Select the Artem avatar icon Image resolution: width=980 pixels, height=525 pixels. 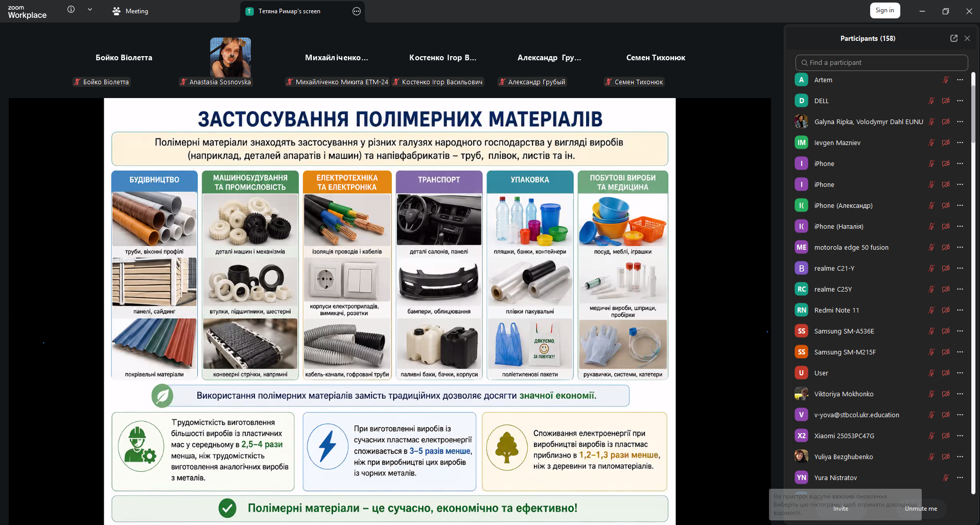coord(801,80)
